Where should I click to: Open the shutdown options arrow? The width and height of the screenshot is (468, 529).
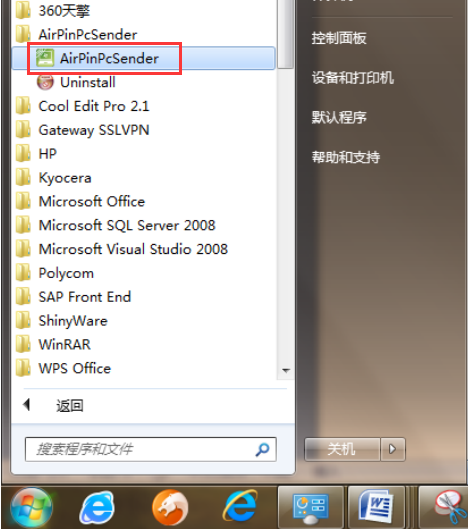click(x=393, y=449)
